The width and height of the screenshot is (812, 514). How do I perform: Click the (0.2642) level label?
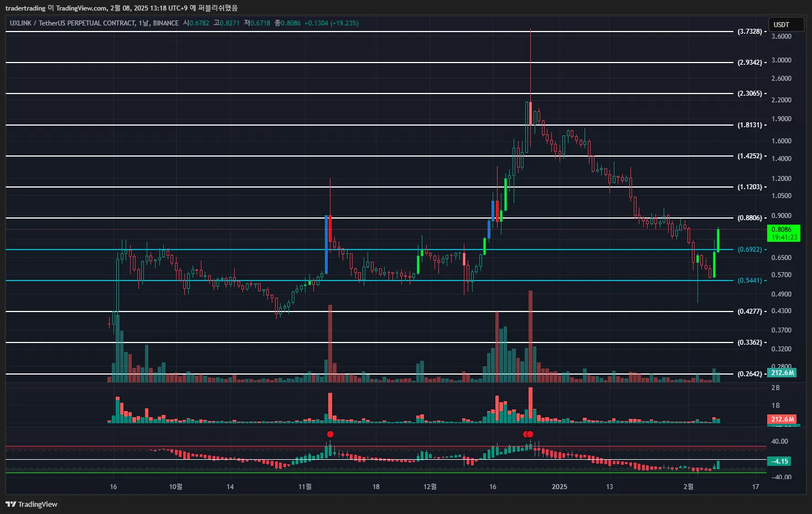(x=749, y=374)
